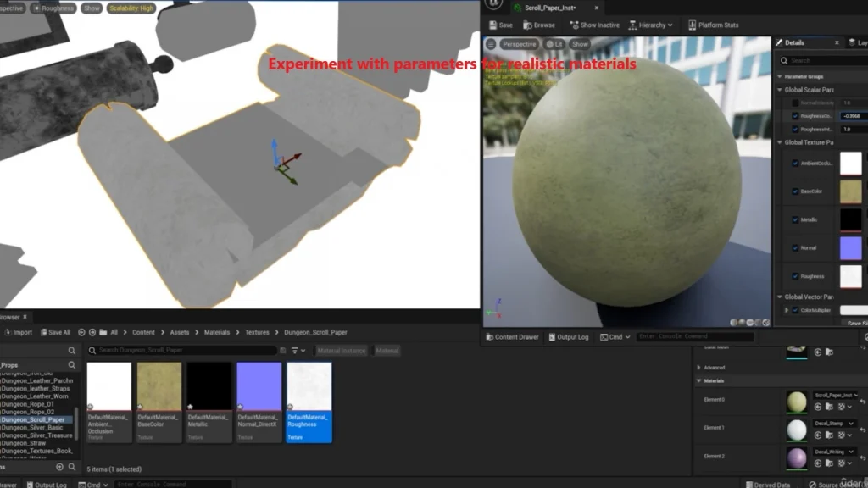The height and width of the screenshot is (488, 868).
Task: Browse to Element 2 material in content browser
Action: [829, 463]
